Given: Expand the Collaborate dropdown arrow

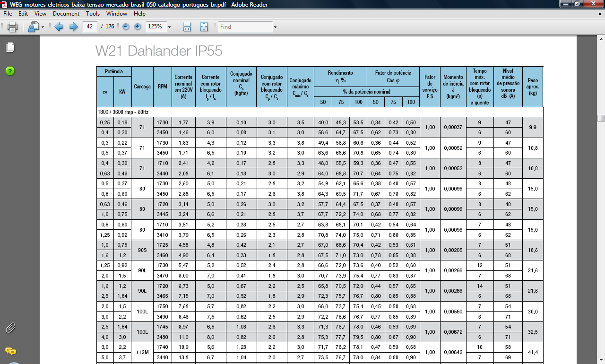Looking at the screenshot, I should point(43,27).
